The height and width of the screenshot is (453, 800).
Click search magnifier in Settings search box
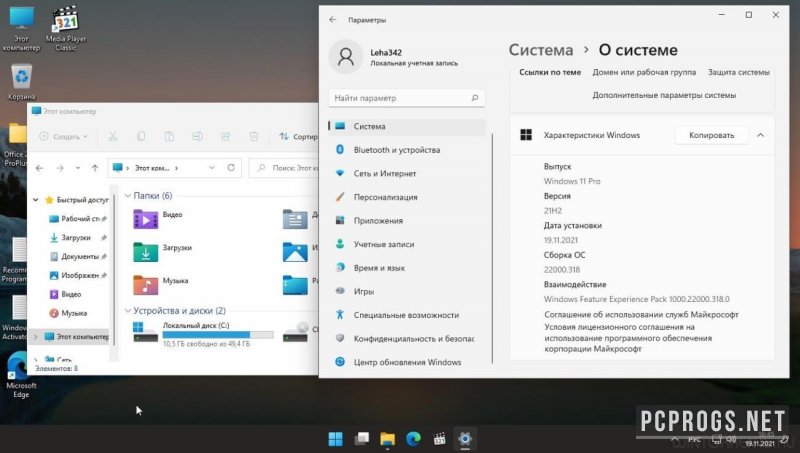474,98
